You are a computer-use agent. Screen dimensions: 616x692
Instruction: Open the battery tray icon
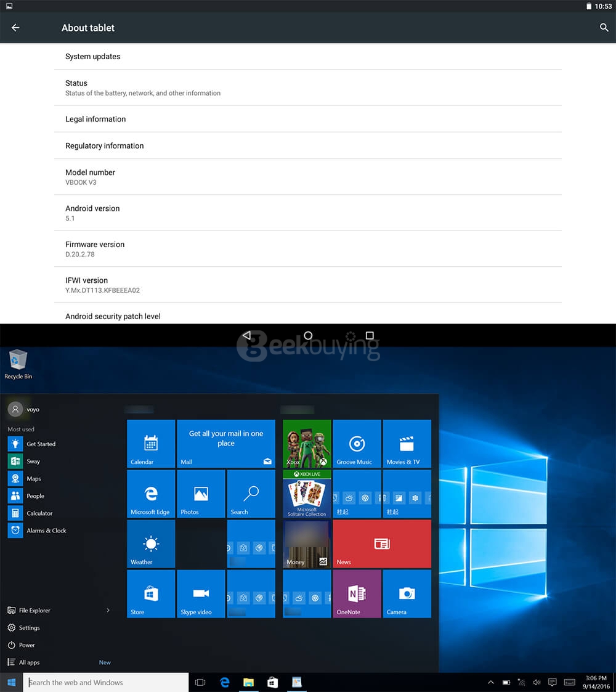(x=506, y=682)
